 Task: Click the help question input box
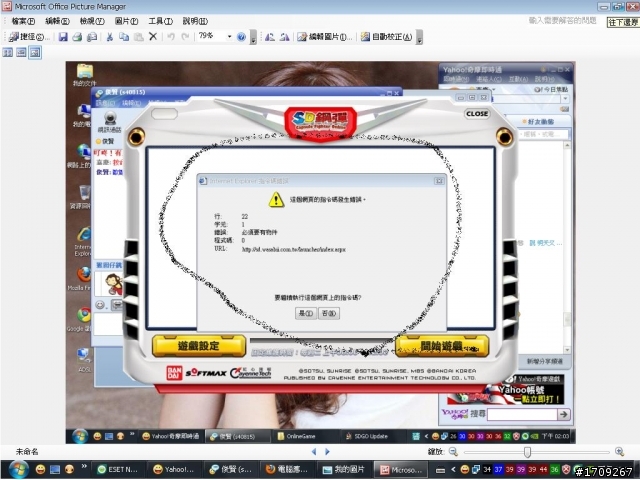pyautogui.click(x=562, y=20)
